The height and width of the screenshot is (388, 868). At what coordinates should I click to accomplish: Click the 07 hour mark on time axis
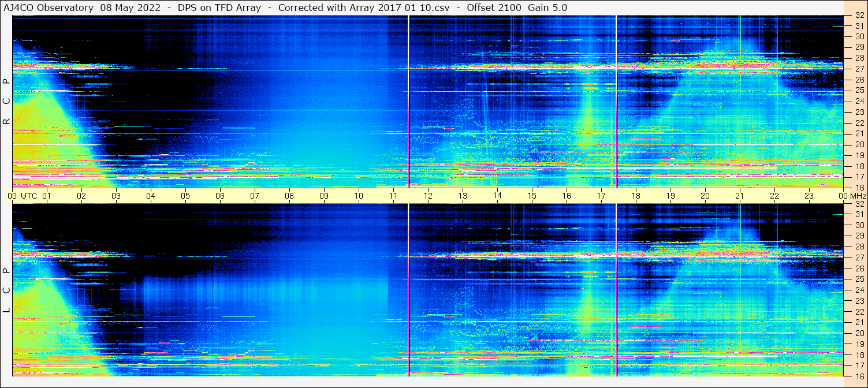255,196
